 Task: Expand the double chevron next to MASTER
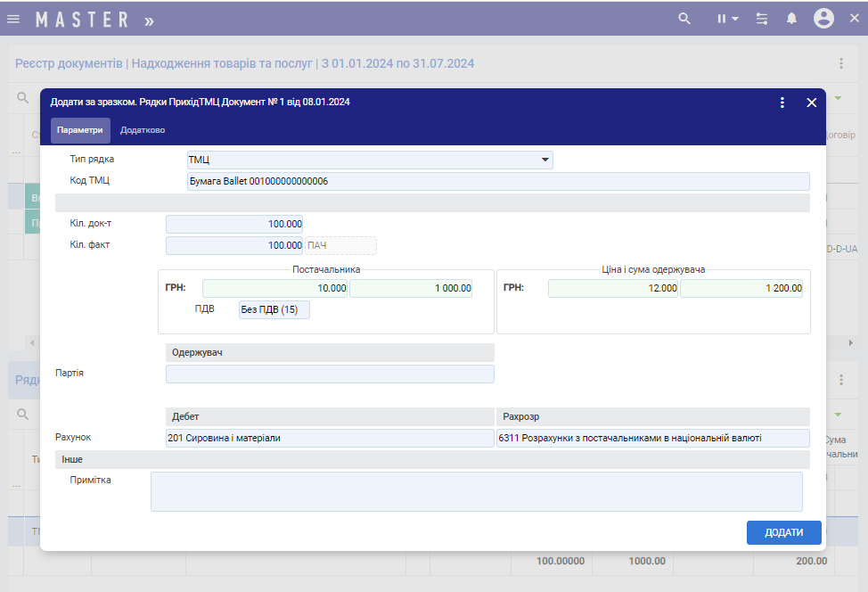(148, 20)
